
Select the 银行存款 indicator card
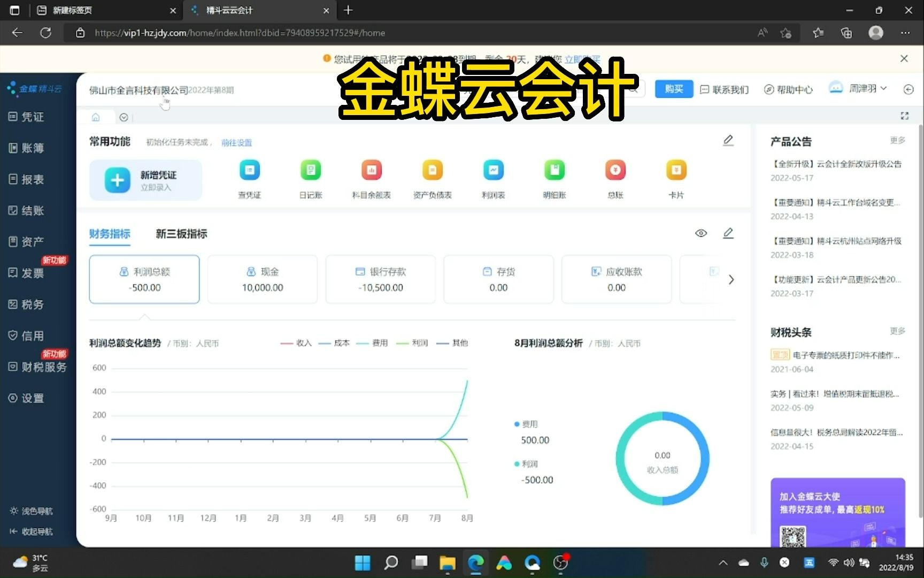pos(381,279)
